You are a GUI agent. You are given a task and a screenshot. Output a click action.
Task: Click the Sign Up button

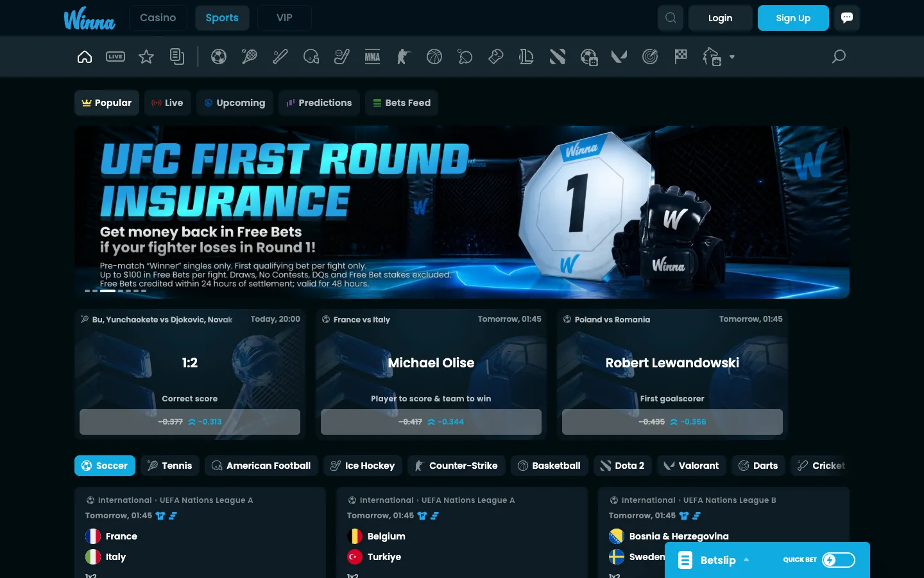[x=793, y=18]
